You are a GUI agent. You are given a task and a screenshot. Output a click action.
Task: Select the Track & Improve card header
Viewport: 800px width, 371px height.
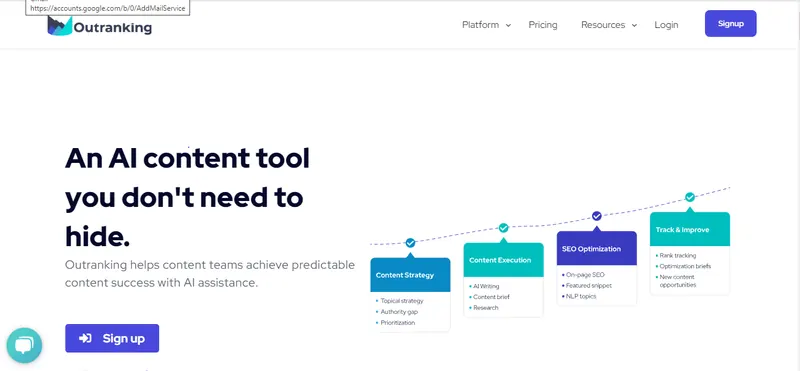690,229
